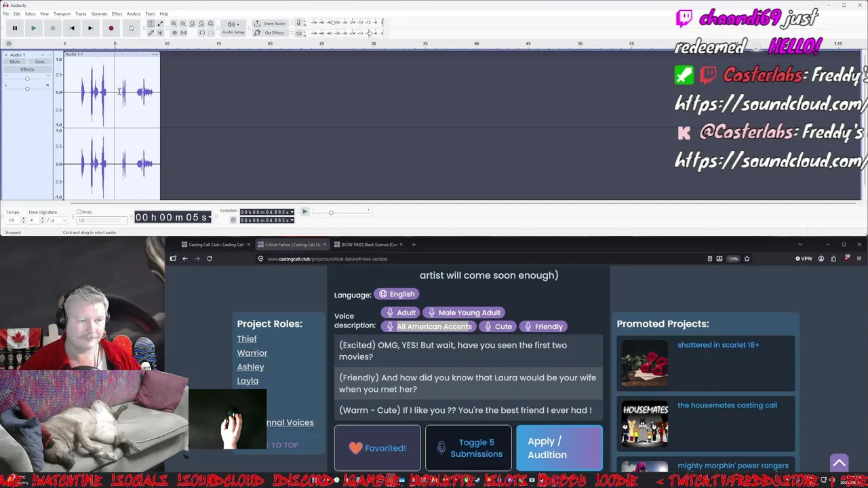Skip to end of the project
Viewport: 868px width, 488px height.
coord(90,28)
